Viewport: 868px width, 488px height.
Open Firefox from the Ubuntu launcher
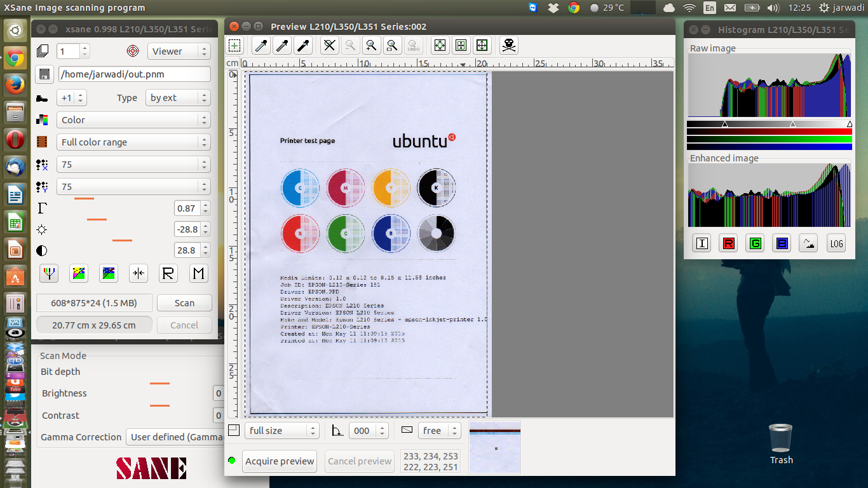[15, 85]
